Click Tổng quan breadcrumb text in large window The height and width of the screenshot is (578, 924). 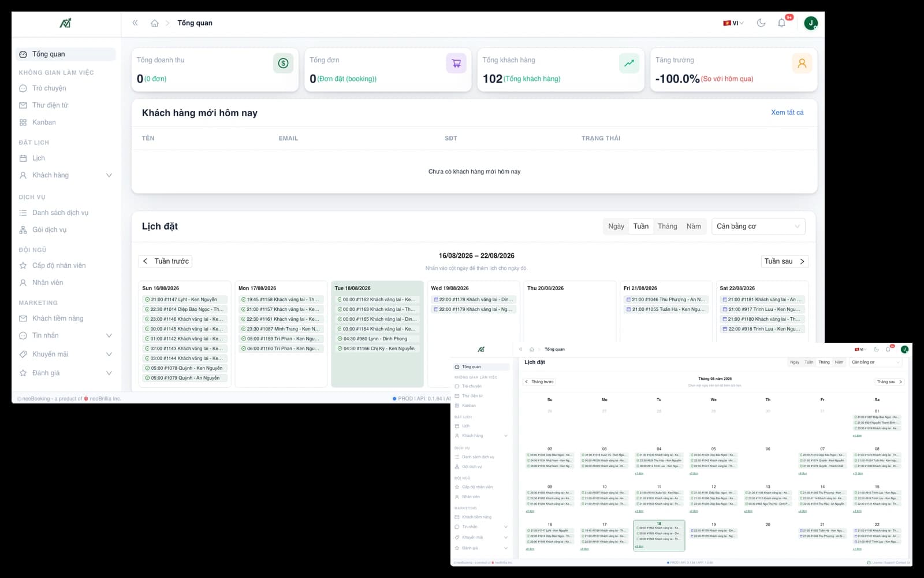point(195,23)
